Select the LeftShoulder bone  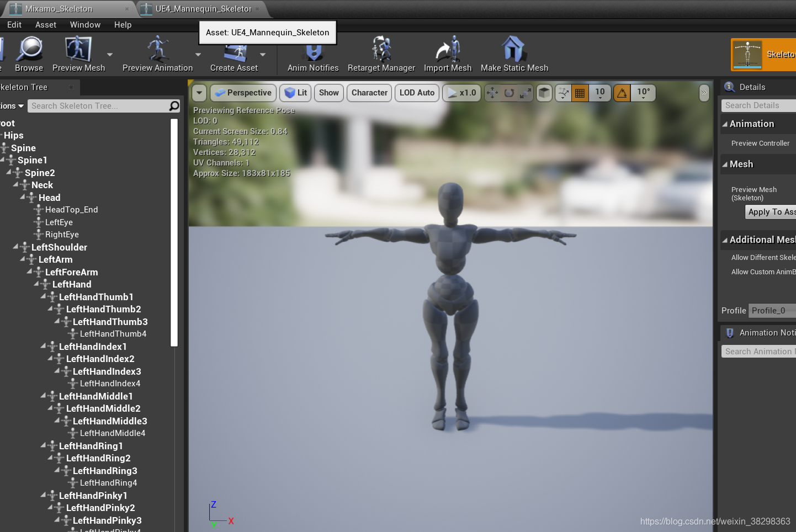(x=59, y=247)
